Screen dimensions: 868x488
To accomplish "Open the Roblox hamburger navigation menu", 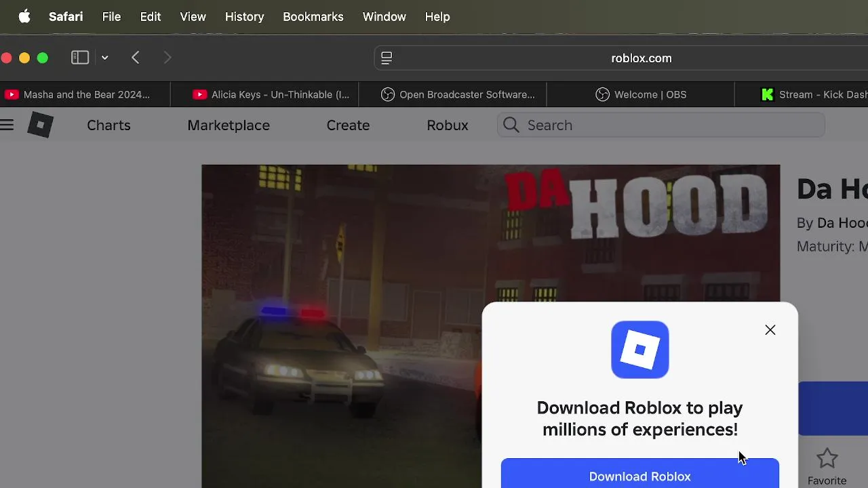I will (7, 125).
